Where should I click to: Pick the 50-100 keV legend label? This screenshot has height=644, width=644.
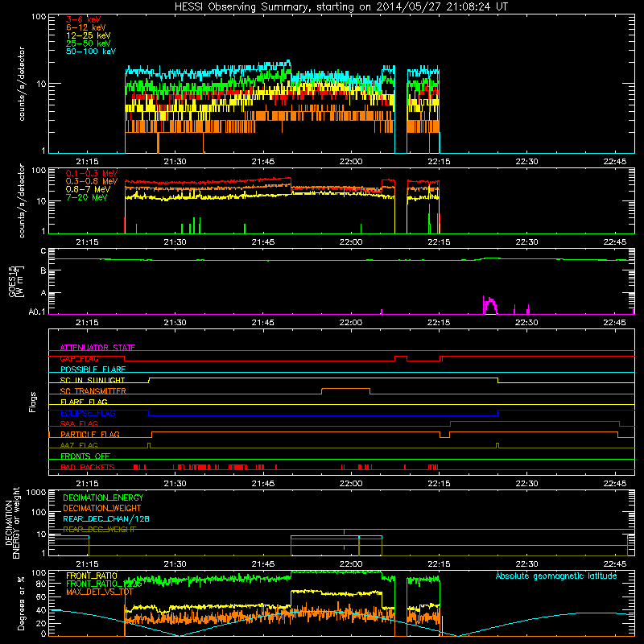point(91,52)
